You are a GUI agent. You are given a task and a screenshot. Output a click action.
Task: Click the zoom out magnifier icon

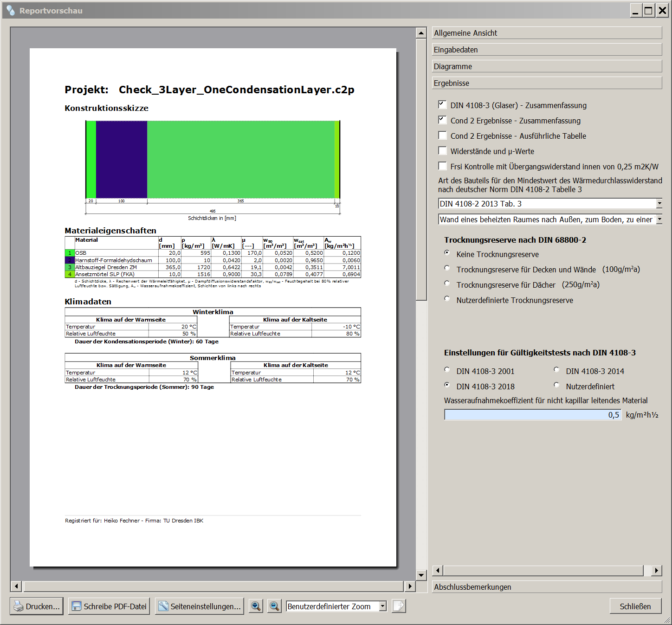274,606
